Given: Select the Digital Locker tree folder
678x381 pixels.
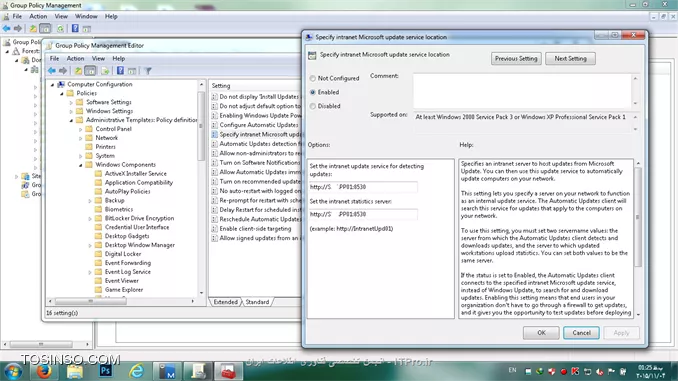Looking at the screenshot, I should [x=123, y=254].
